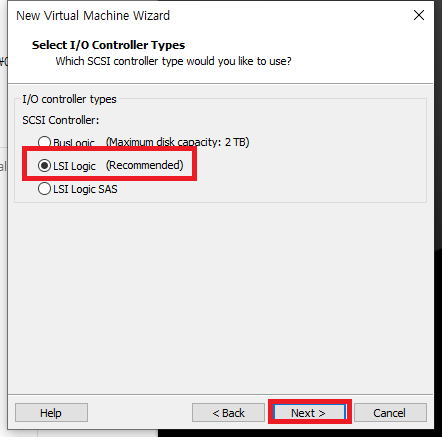
Task: Go back with the Back button
Action: coord(228,413)
